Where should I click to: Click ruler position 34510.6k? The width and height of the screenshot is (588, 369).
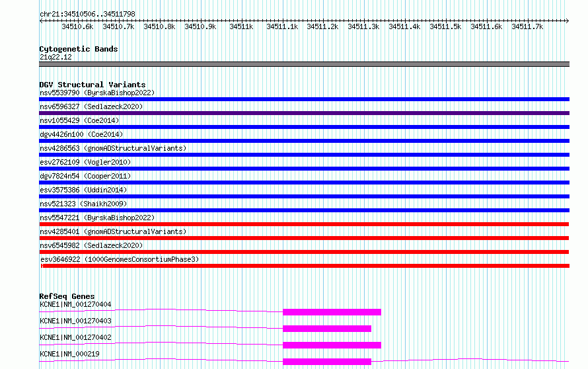click(x=77, y=26)
